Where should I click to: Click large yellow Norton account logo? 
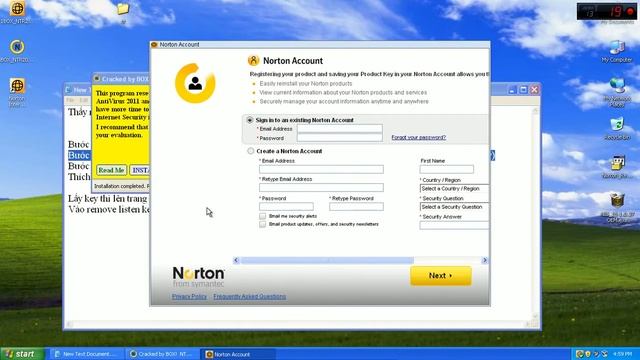(195, 83)
